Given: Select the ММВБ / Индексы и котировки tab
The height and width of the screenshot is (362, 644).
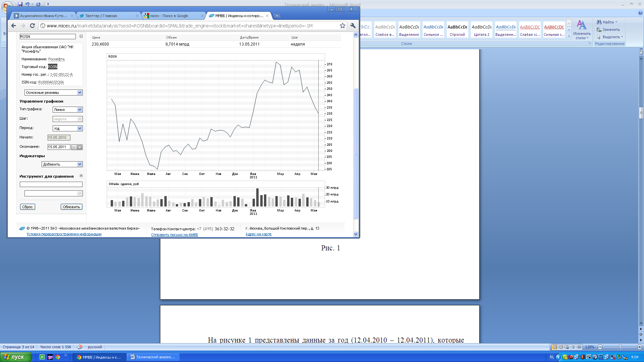Looking at the screenshot, I should [238, 16].
